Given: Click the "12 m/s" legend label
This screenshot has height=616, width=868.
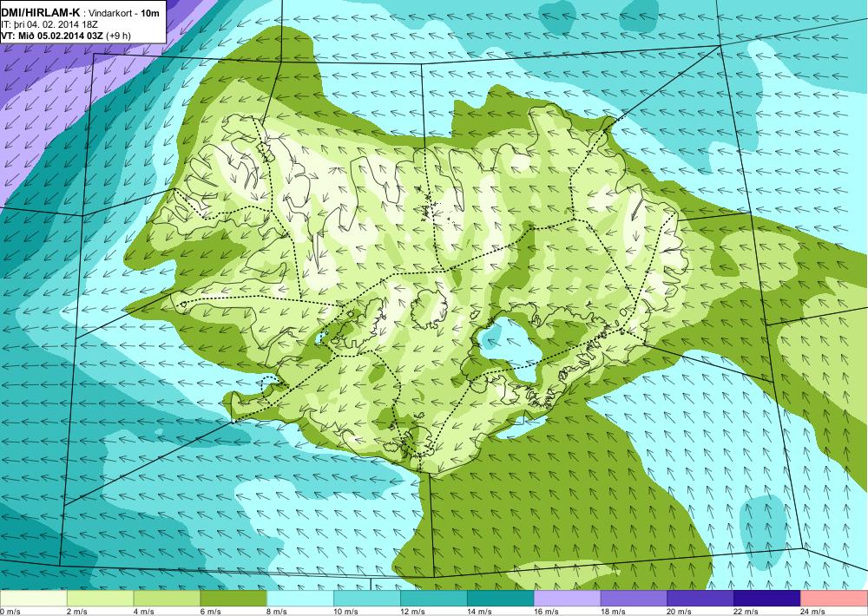Looking at the screenshot, I should point(413,611).
